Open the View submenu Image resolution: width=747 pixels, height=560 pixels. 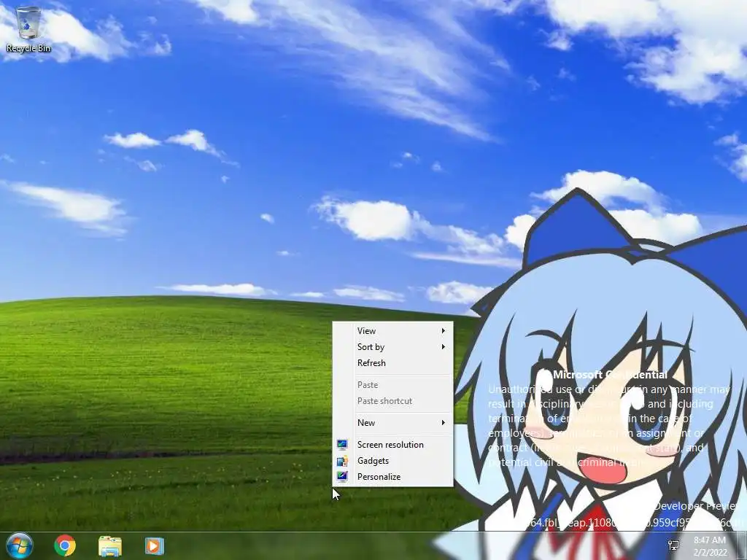coord(393,331)
